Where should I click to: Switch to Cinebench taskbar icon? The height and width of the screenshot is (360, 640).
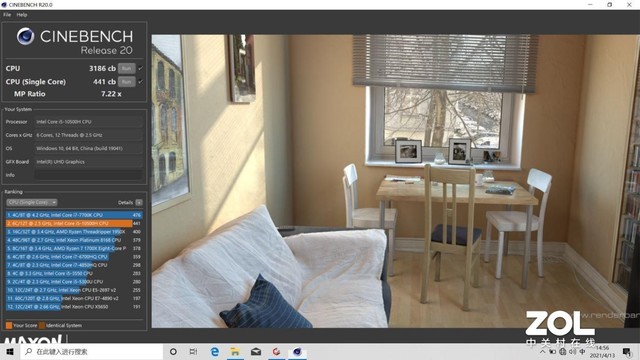pyautogui.click(x=297, y=351)
